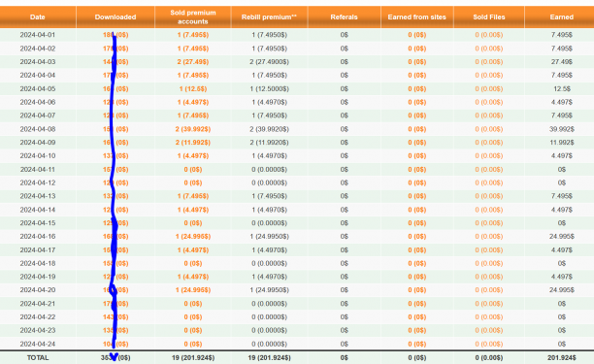Click the Referals column header
Screen dimensions: 594x364
click(x=344, y=17)
